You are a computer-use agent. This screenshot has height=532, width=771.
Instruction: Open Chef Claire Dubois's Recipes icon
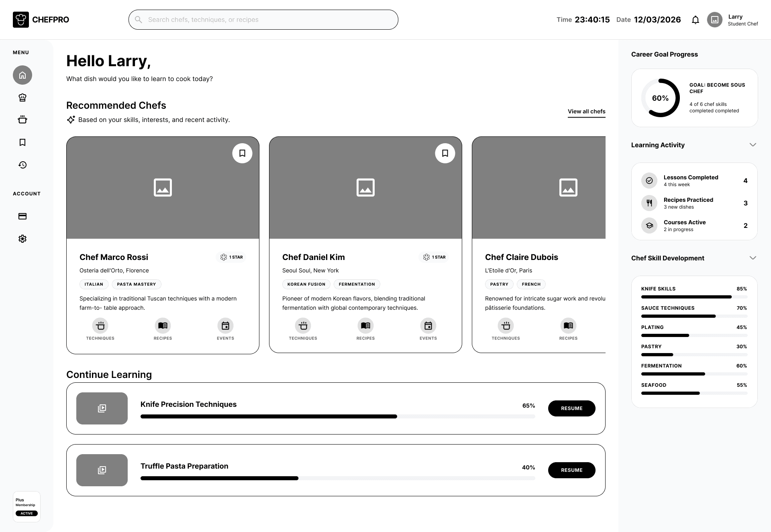click(x=568, y=326)
